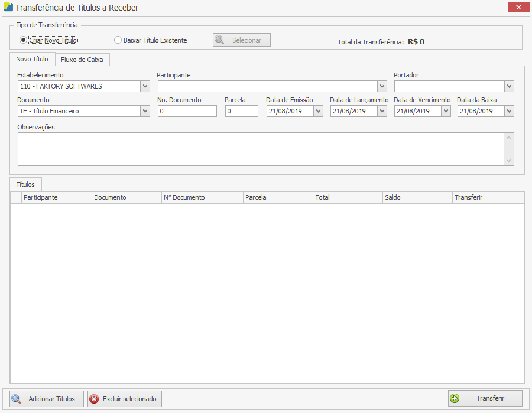
Task: Expand the Documento type dropdown
Action: coord(145,111)
